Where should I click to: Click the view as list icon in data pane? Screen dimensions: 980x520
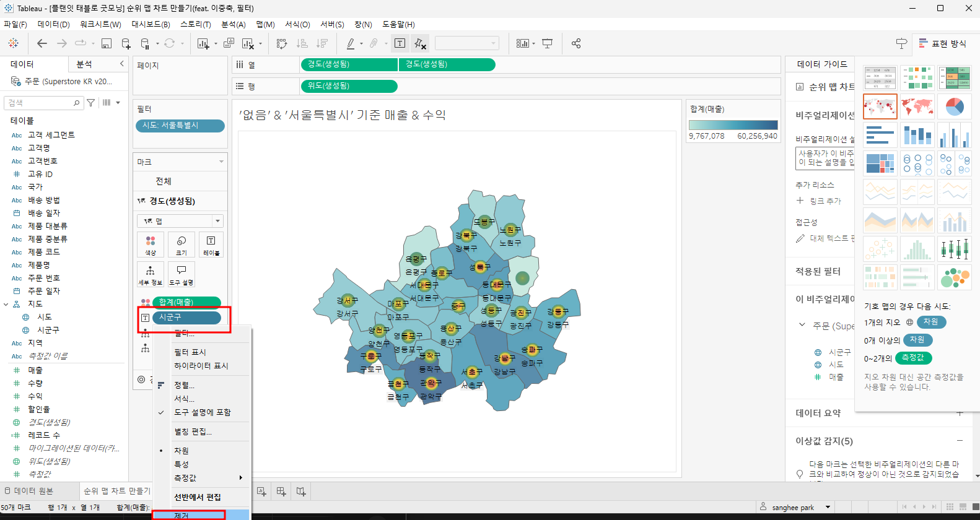107,103
